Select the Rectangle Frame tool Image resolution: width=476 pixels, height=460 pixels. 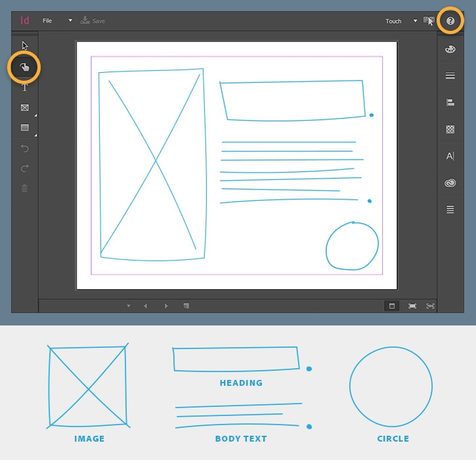[25, 108]
